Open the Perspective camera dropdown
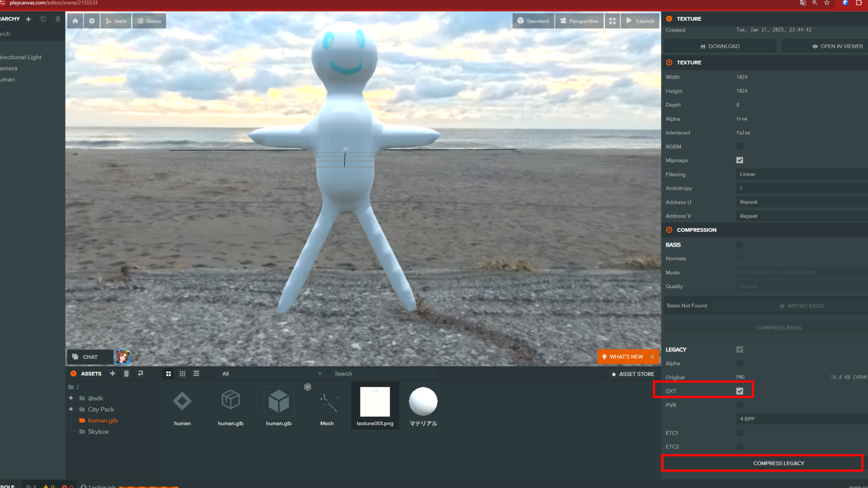 click(x=579, y=21)
